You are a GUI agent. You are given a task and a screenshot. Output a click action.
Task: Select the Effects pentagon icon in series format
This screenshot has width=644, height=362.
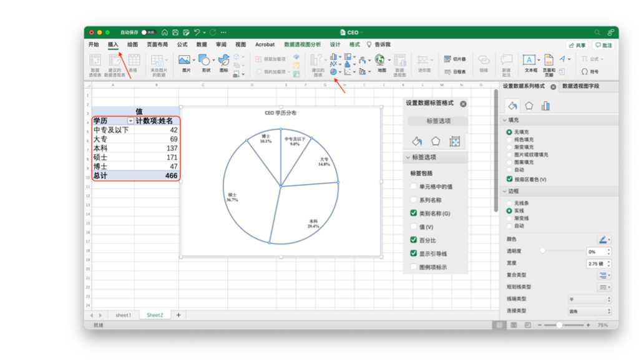(529, 105)
